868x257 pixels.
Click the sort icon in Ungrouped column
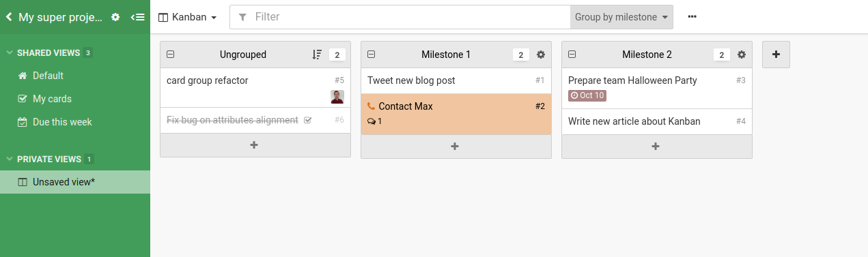(317, 55)
